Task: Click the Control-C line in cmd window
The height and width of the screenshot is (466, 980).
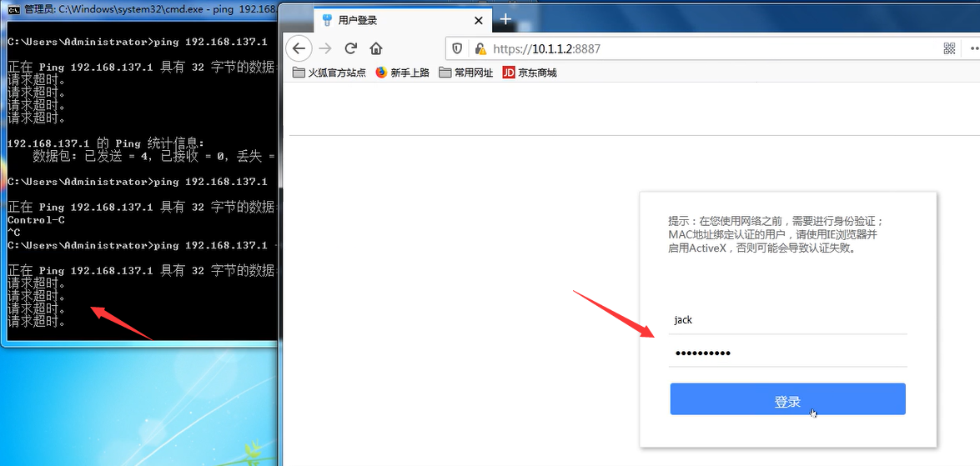Action: tap(36, 220)
